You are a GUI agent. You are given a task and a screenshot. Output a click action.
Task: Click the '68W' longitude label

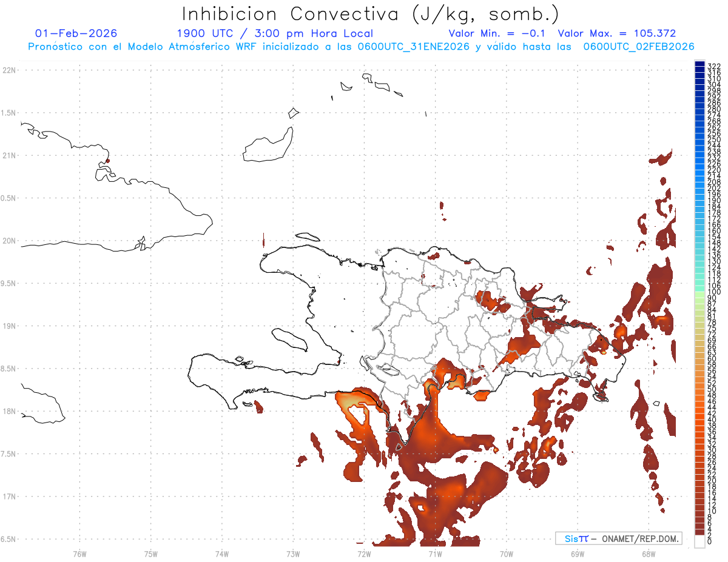tap(648, 554)
